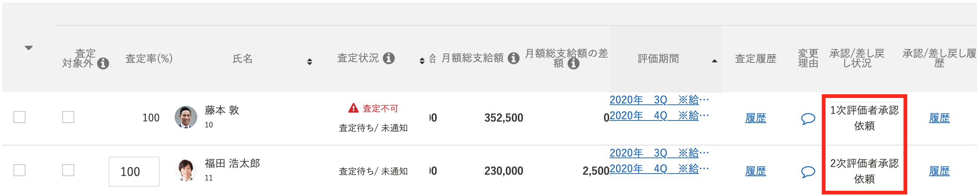
Task: Click 査定率 input field showing 100
Action: [134, 172]
